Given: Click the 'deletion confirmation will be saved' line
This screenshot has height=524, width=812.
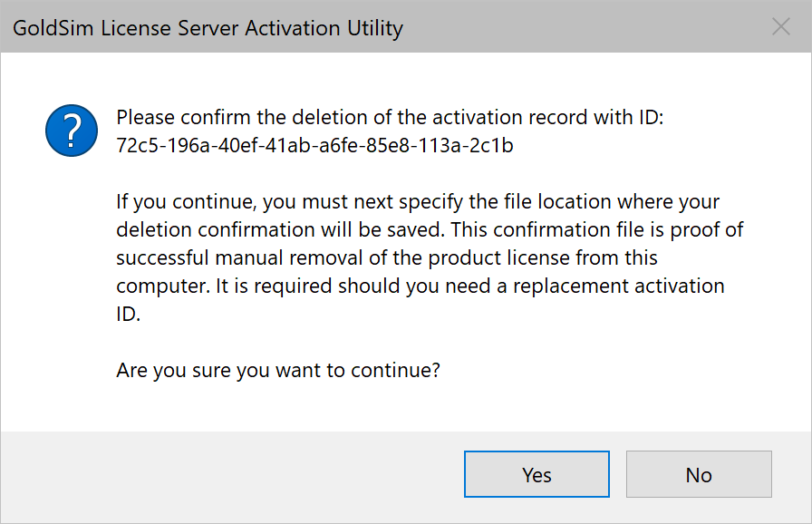Looking at the screenshot, I should (430, 230).
